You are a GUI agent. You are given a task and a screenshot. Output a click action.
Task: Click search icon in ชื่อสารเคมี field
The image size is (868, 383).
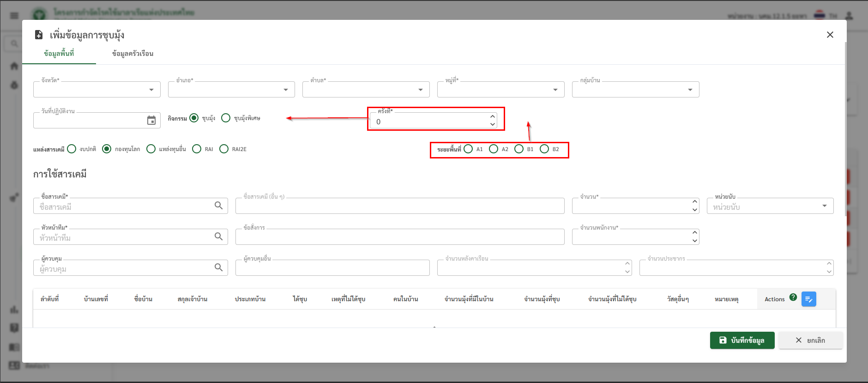218,206
